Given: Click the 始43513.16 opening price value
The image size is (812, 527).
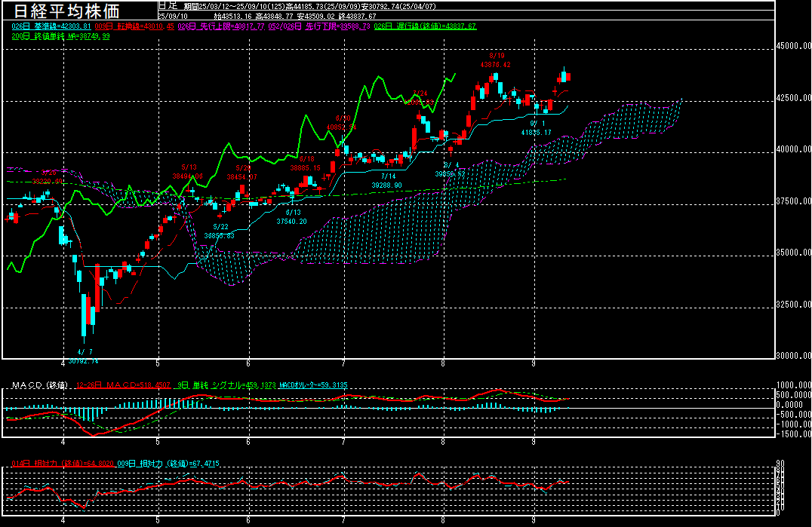Looking at the screenshot, I should [x=233, y=16].
